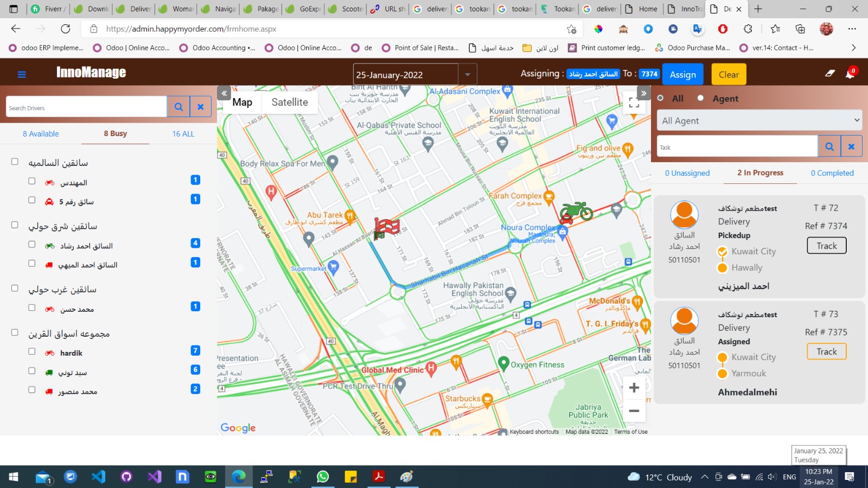Click the task search magnifier in right panel

click(829, 146)
